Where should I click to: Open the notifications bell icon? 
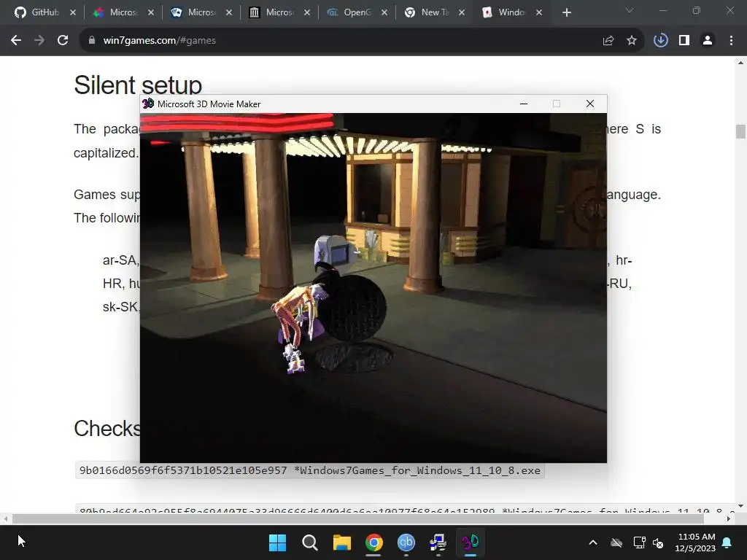(727, 542)
